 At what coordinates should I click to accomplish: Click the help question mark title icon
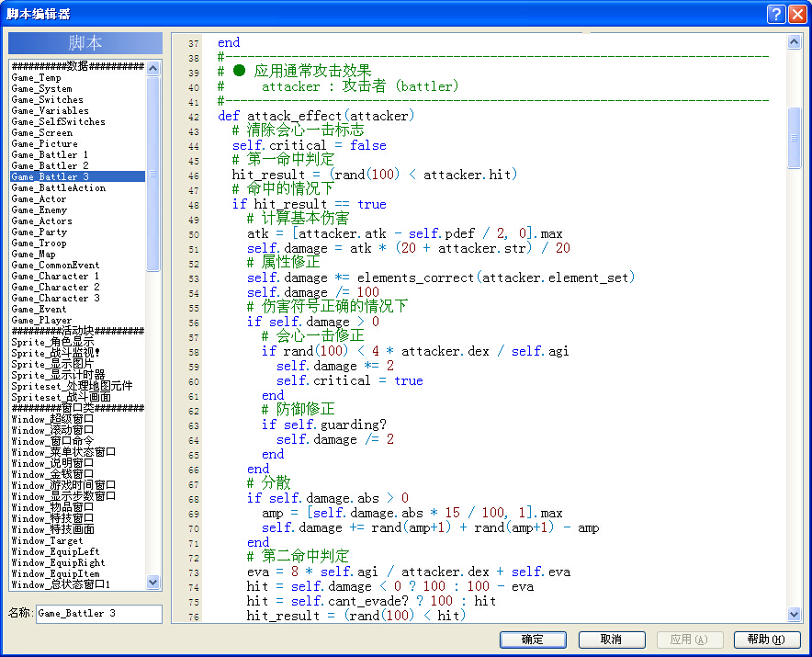tap(776, 14)
